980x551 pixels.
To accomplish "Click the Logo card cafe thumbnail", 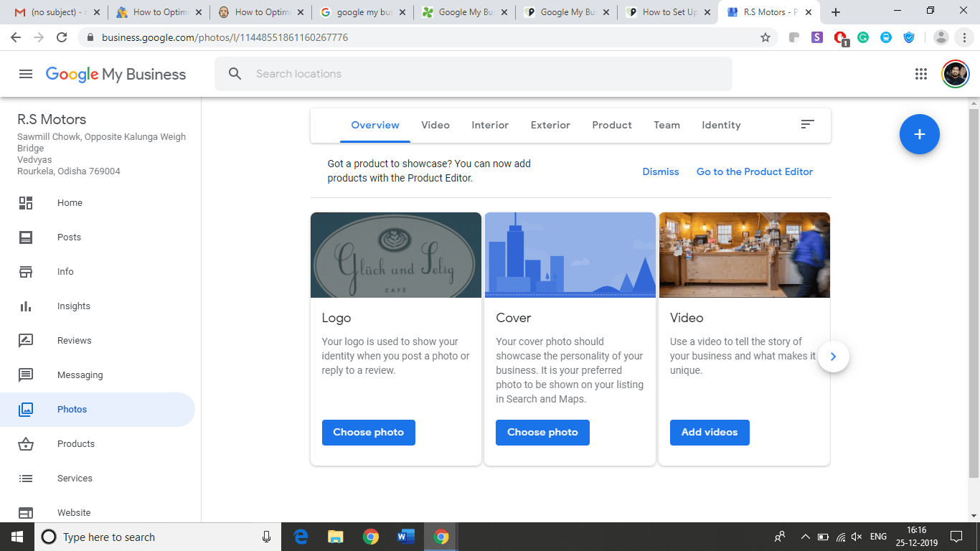I will (396, 255).
